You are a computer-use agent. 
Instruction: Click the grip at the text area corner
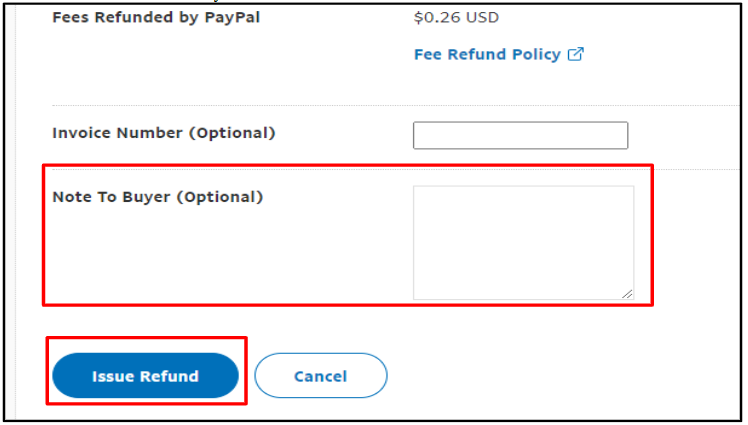[627, 293]
